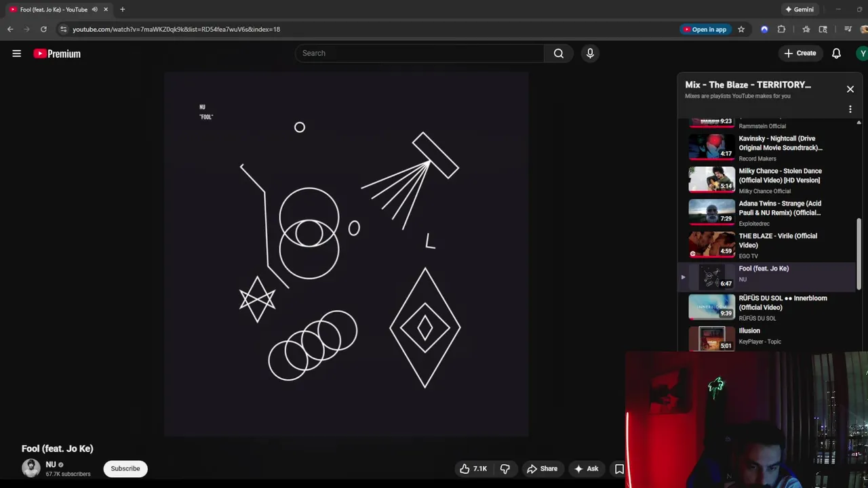Viewport: 868px width, 488px height.
Task: Go back in browser history
Action: pyautogui.click(x=10, y=29)
